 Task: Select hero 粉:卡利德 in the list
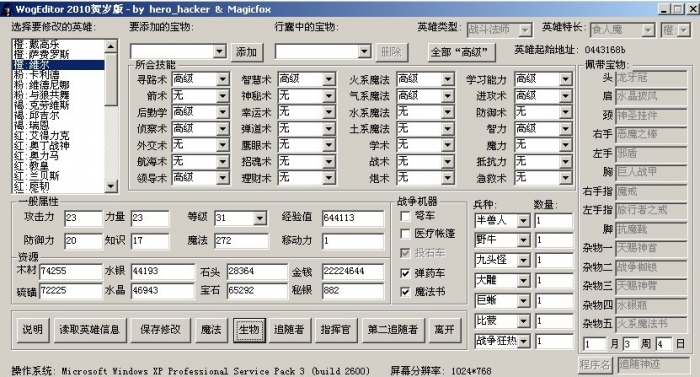point(58,74)
